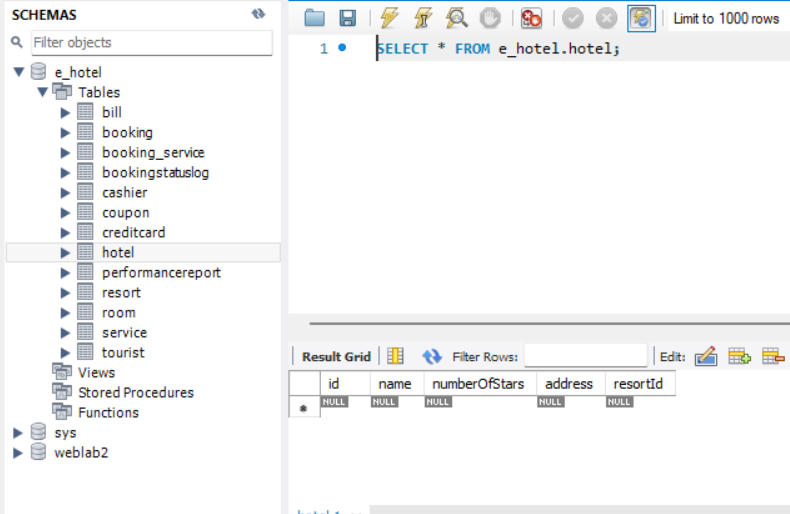
Task: Click the open SQL script folder icon
Action: click(315, 18)
